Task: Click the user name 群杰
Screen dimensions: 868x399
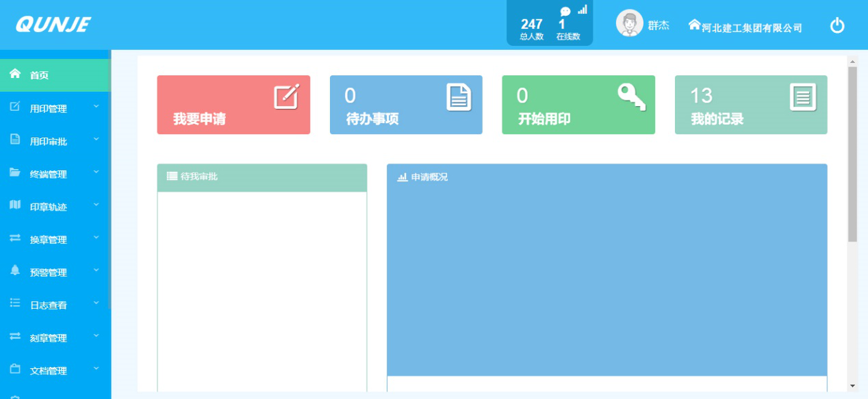Action: (x=659, y=25)
